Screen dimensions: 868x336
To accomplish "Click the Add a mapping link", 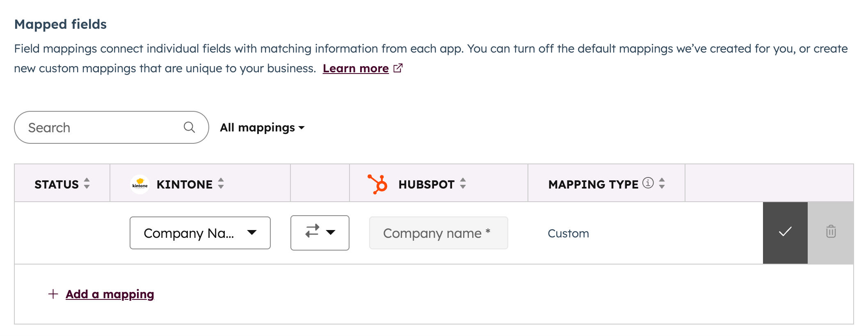I will click(110, 294).
